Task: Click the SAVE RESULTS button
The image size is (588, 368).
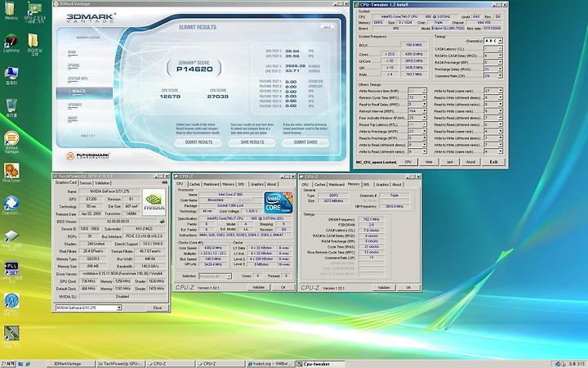Action: pyautogui.click(x=252, y=142)
